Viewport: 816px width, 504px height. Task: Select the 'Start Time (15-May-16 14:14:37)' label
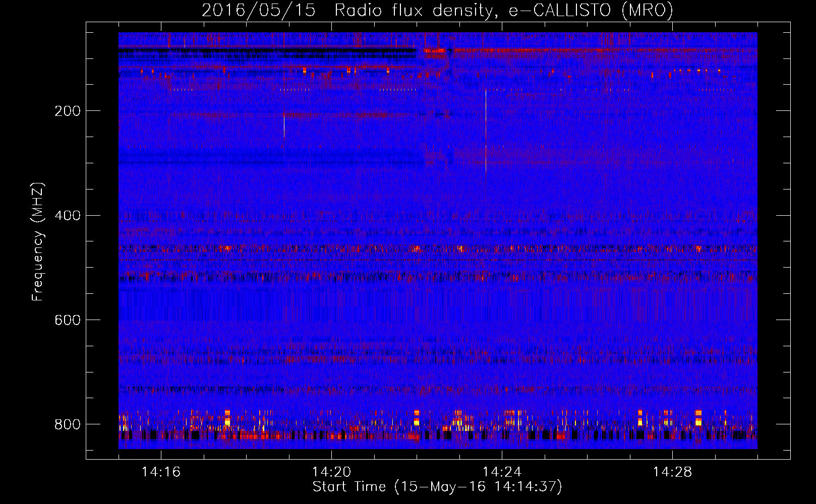point(437,487)
